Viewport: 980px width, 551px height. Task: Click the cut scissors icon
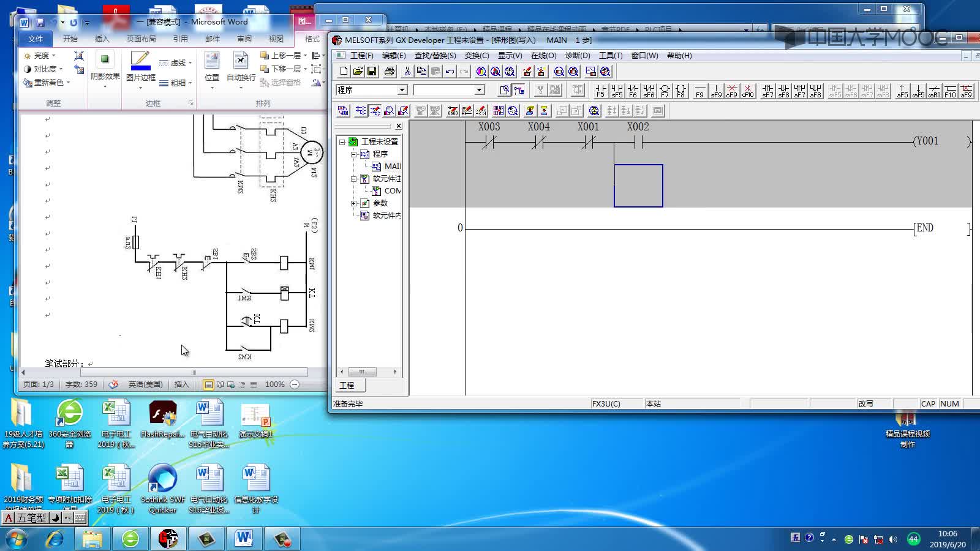(x=407, y=71)
